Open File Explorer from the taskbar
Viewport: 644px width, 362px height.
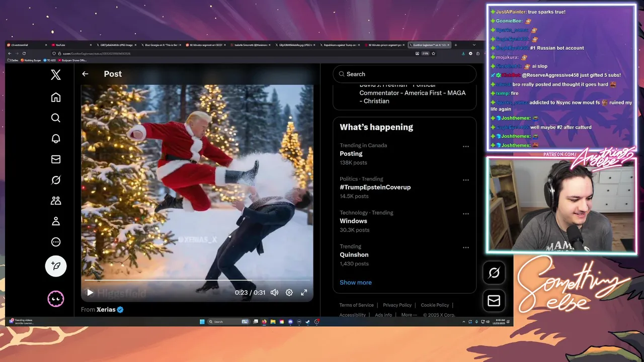pos(273,322)
